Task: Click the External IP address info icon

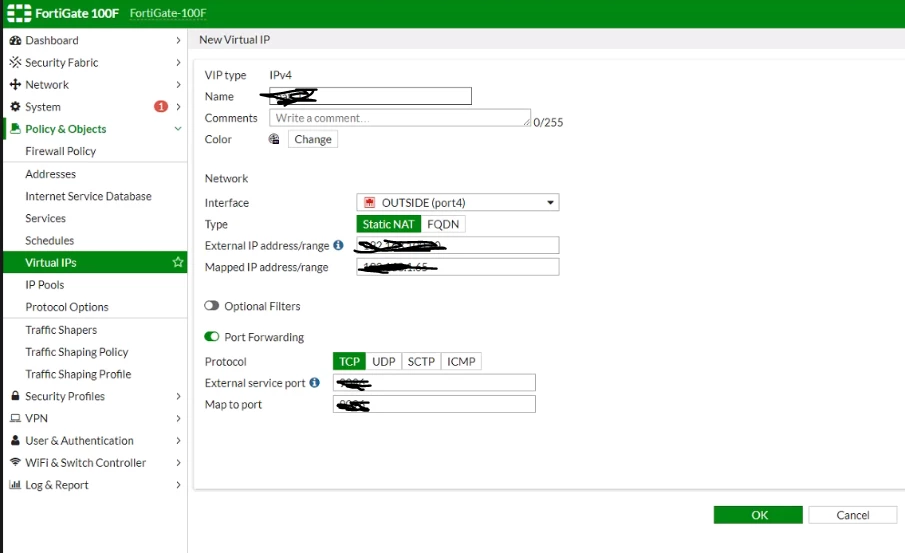Action: coord(338,245)
